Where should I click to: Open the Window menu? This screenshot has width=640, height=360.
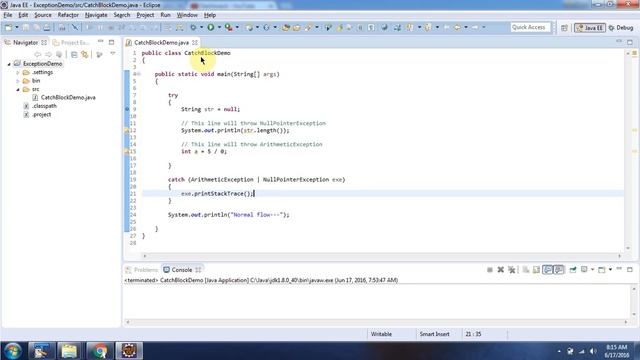[187, 15]
